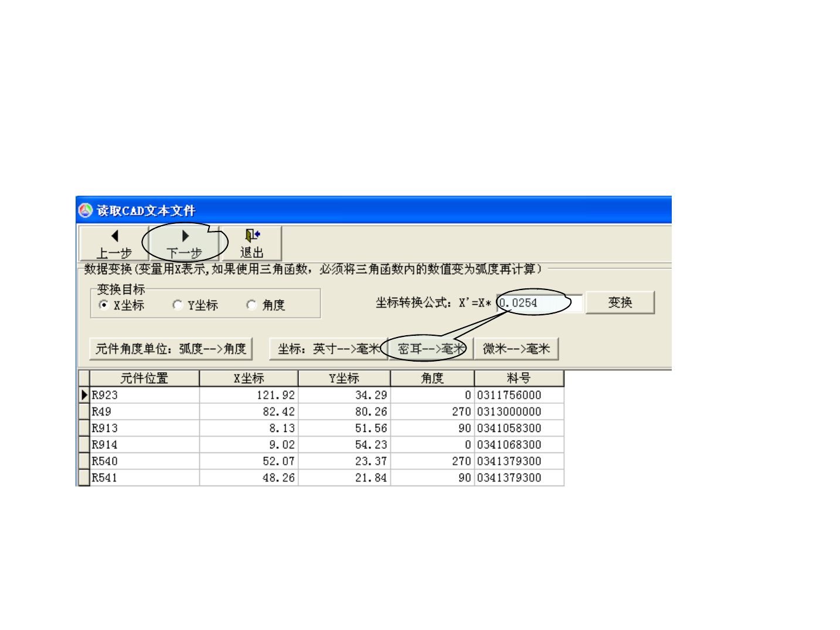This screenshot has height=630, width=840.
Task: Click part number 0341379300 in R540 row
Action: [x=519, y=461]
